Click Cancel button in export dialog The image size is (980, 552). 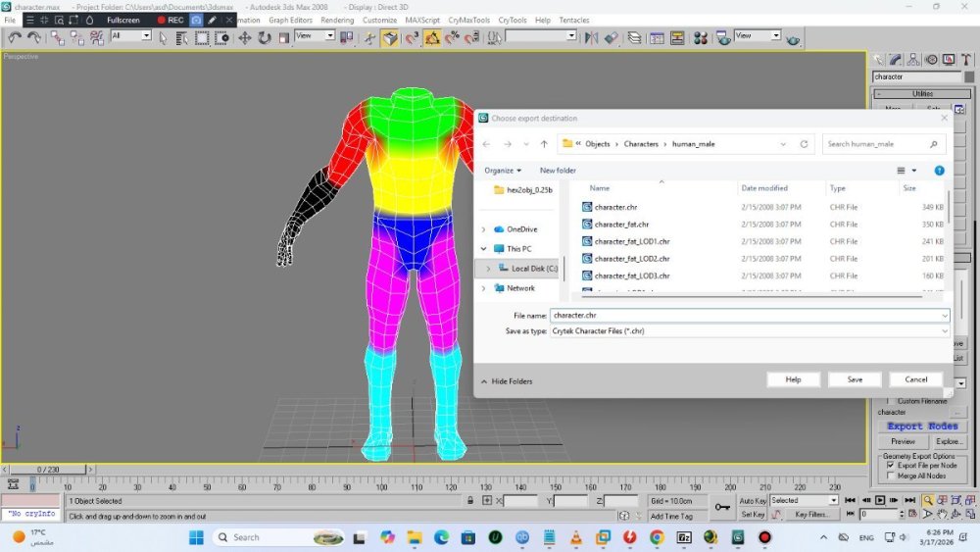tap(916, 379)
